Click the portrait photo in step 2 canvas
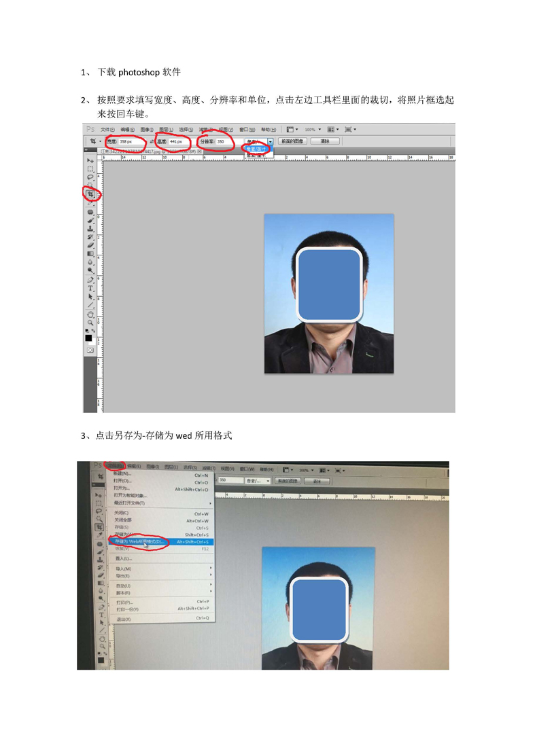The height and width of the screenshot is (756, 535). (329, 293)
